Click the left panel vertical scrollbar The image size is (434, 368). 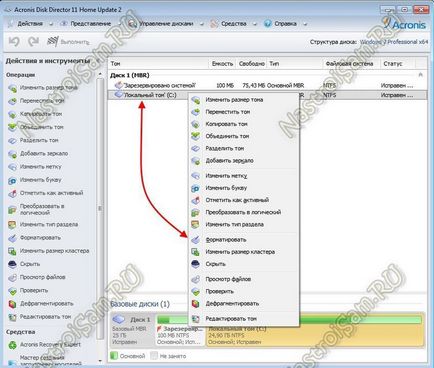tap(100, 208)
